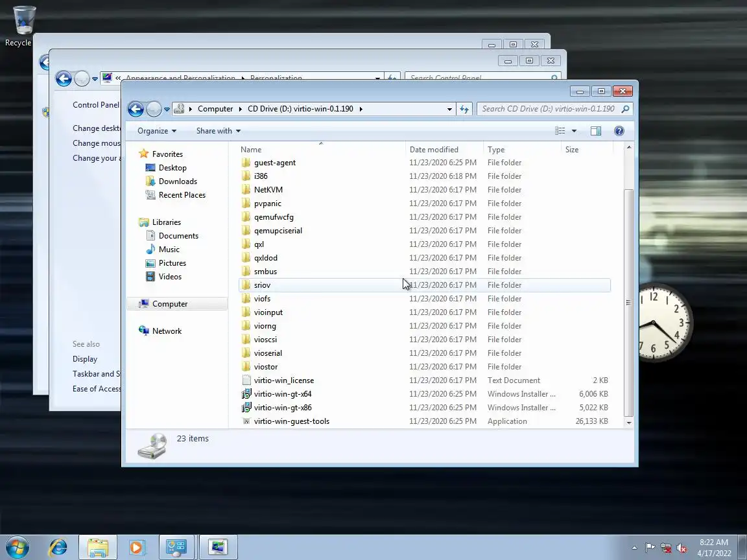This screenshot has height=560, width=747.
Task: Open the Share with menu
Action: (x=218, y=131)
